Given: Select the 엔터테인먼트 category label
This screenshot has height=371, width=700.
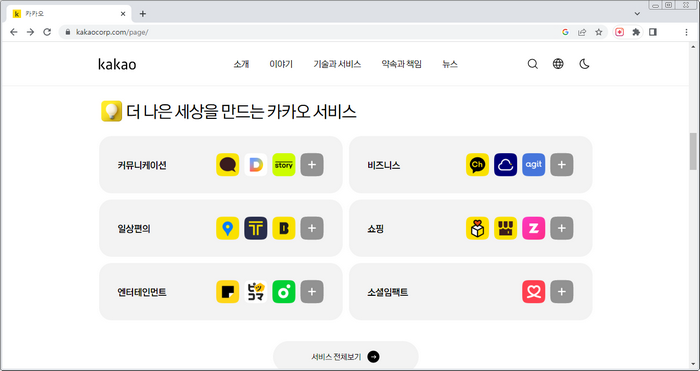Looking at the screenshot, I should 142,292.
